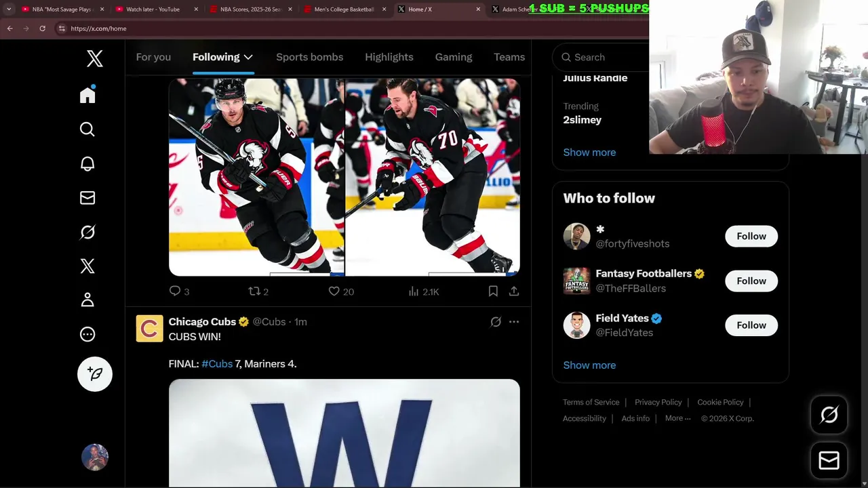Open Watch later - YouTube browser tab
This screenshot has height=488, width=868.
pos(155,9)
